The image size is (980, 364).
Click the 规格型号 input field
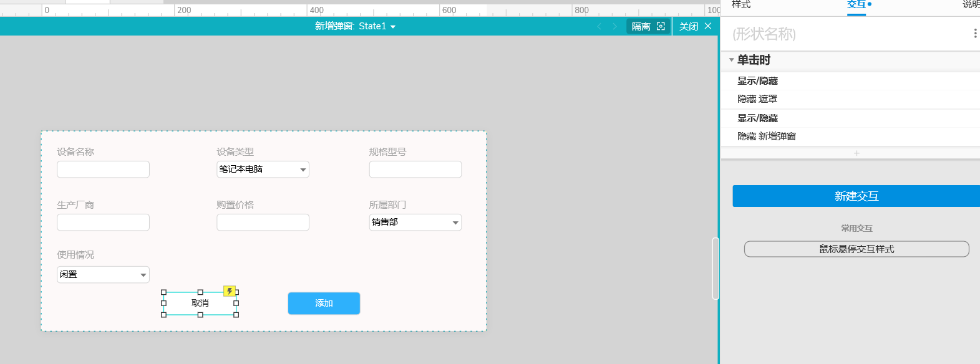[415, 170]
